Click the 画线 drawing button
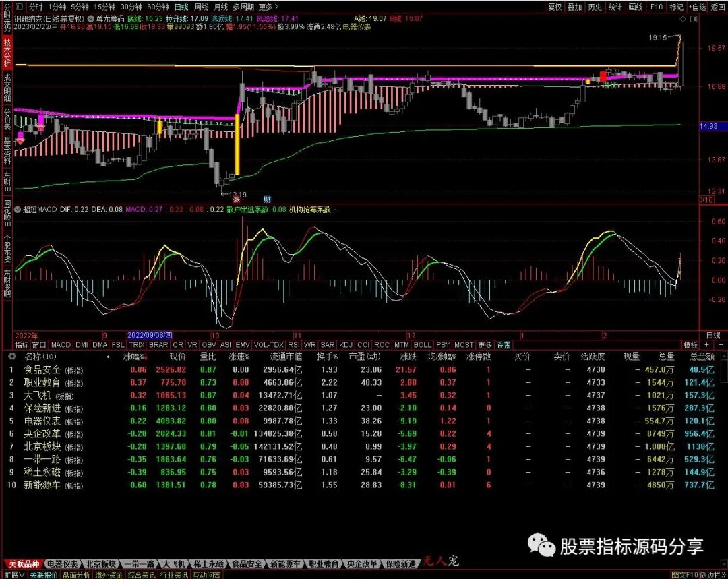 point(636,7)
